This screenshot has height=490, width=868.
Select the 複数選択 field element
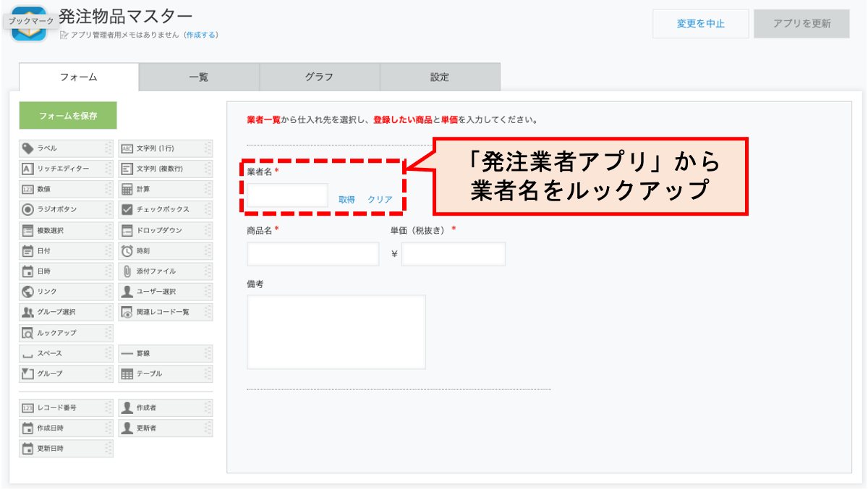(x=66, y=231)
